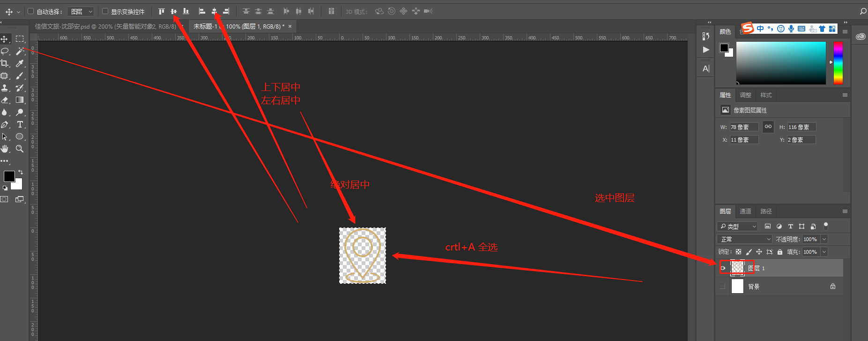
Task: Open the Layers panel flyout menu
Action: pyautogui.click(x=845, y=212)
